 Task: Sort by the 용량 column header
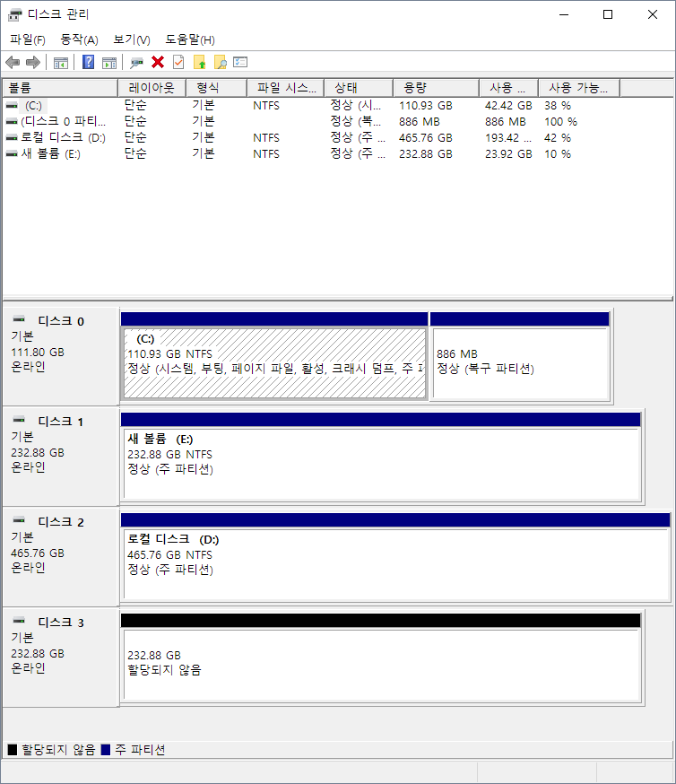pyautogui.click(x=436, y=88)
